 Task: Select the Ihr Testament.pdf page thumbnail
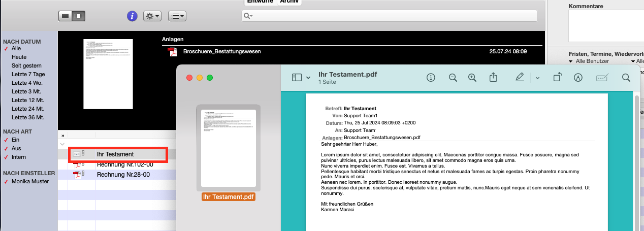pos(229,147)
